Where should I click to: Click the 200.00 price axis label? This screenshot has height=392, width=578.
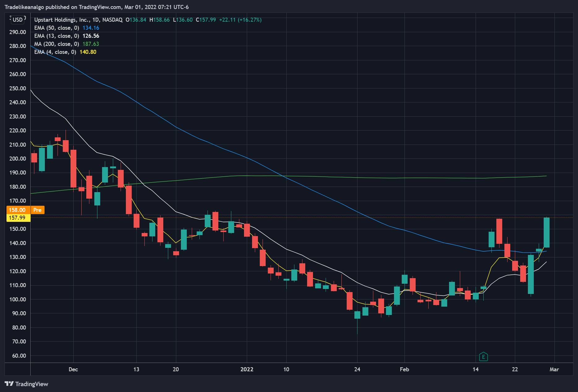(18, 159)
